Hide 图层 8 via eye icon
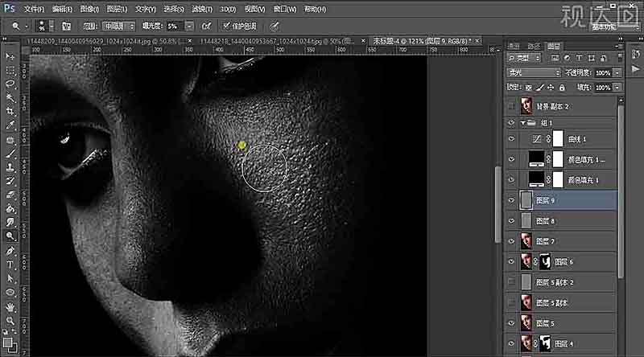This screenshot has height=357, width=644. pos(511,221)
